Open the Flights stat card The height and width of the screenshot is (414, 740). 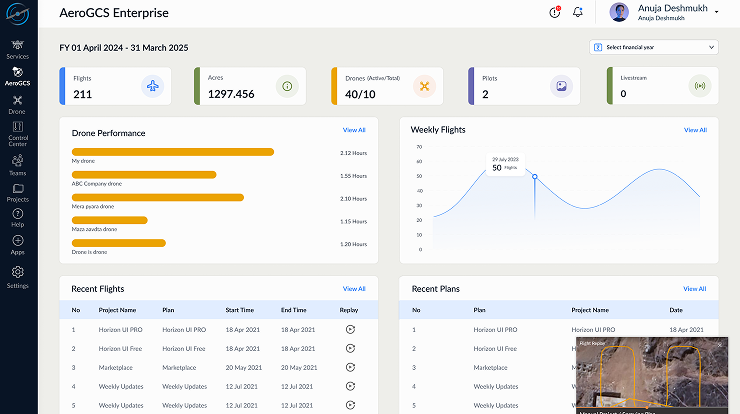pyautogui.click(x=115, y=86)
